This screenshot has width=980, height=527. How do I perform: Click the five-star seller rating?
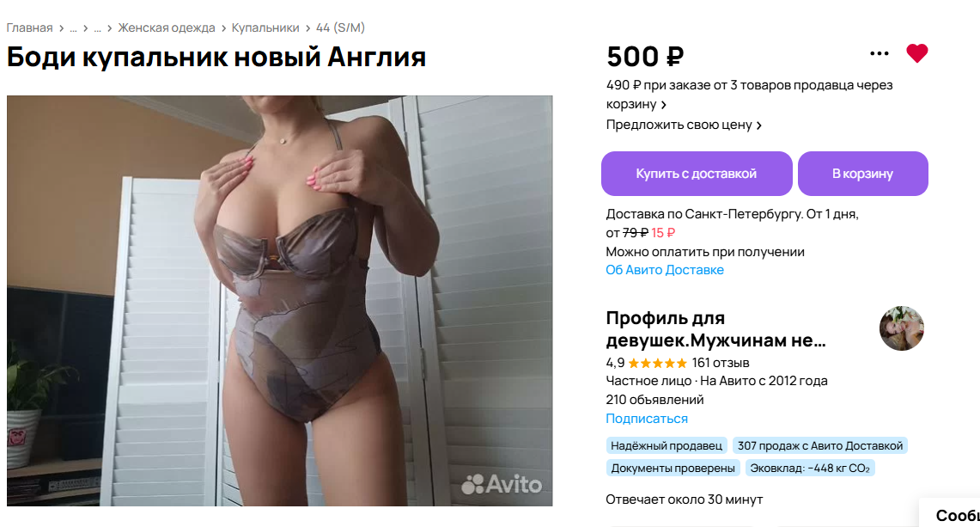(x=657, y=363)
